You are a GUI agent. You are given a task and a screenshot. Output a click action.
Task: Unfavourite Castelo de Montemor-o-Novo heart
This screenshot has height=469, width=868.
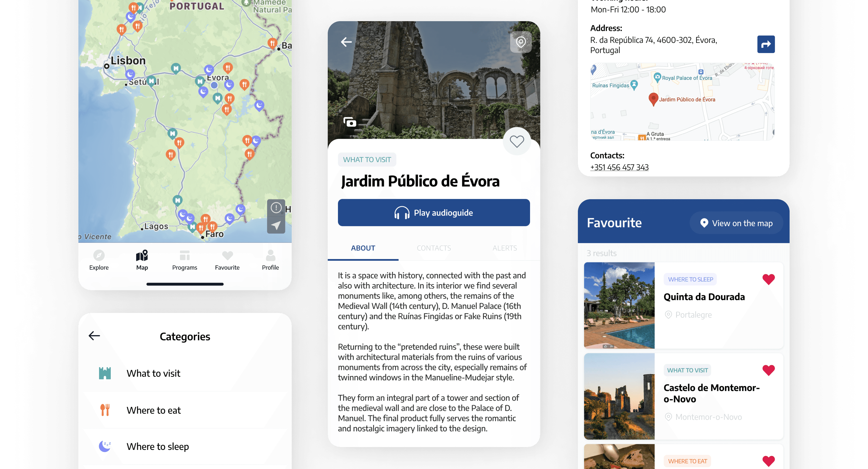(769, 370)
